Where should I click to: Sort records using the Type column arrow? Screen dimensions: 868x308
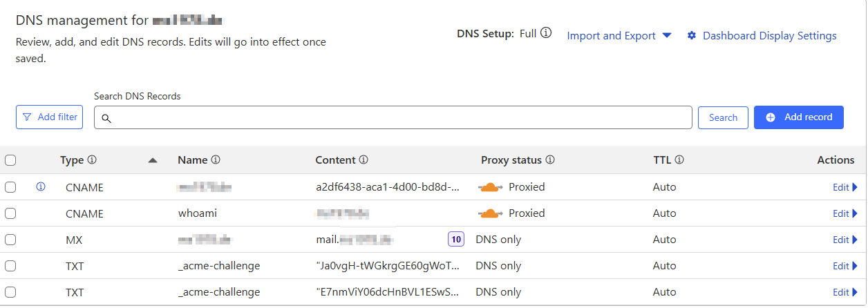[x=153, y=160]
